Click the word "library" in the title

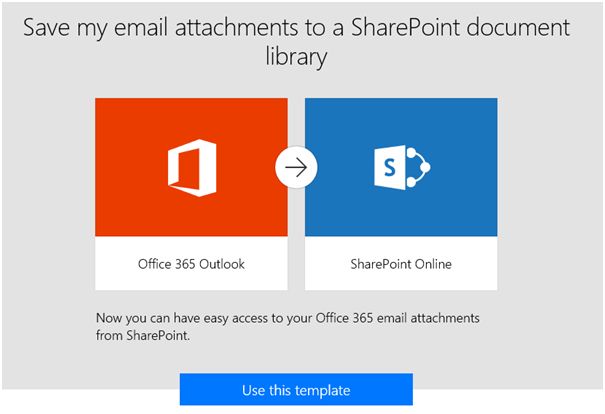(295, 58)
